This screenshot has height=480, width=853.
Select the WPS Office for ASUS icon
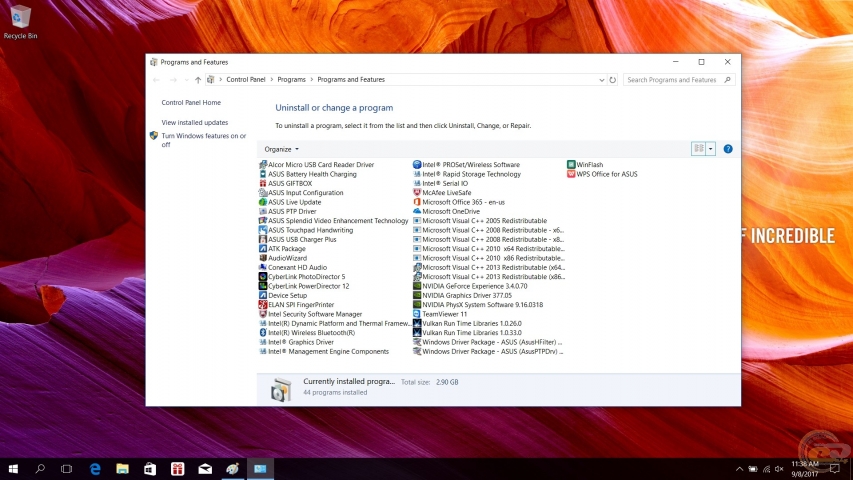tap(571, 174)
